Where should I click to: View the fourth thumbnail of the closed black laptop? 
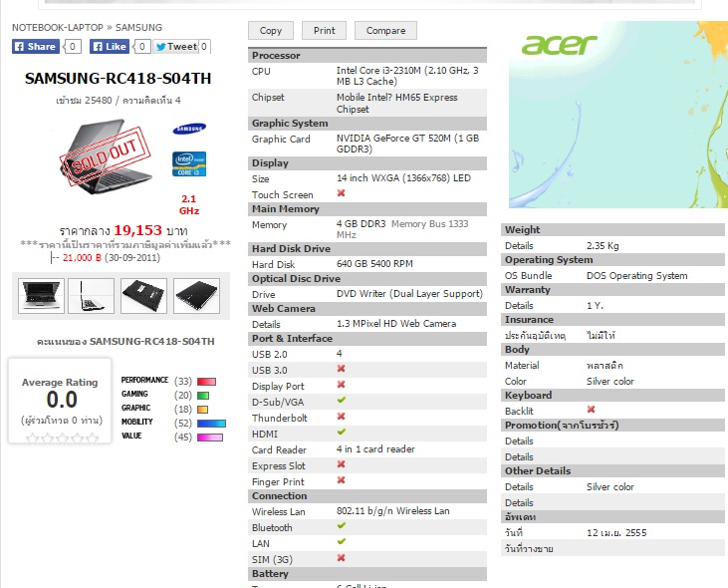pos(196,296)
